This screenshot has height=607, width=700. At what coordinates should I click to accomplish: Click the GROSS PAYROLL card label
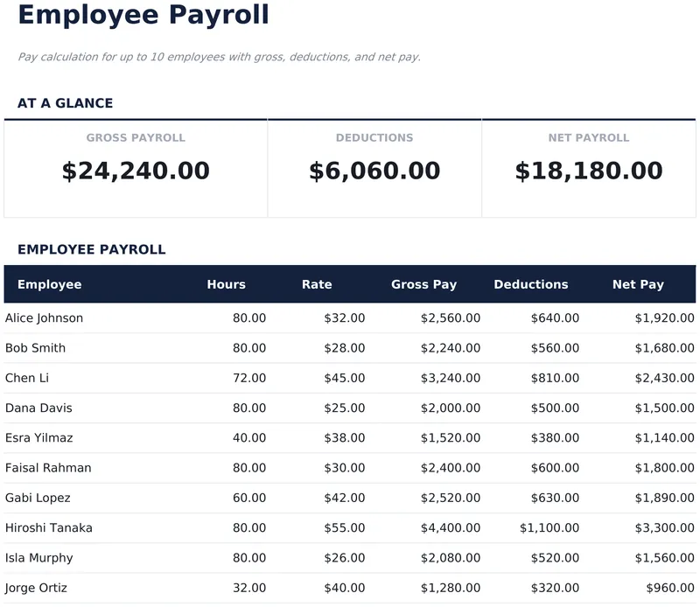click(x=136, y=137)
